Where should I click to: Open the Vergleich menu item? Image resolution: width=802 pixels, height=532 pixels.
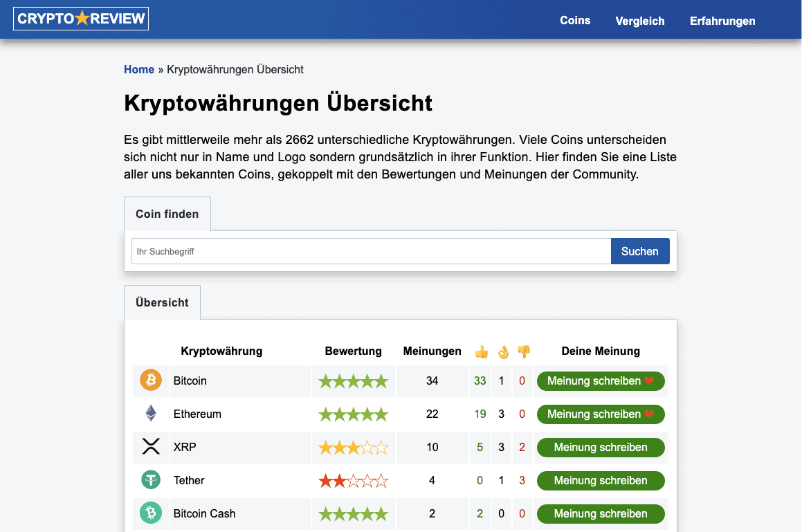[640, 21]
